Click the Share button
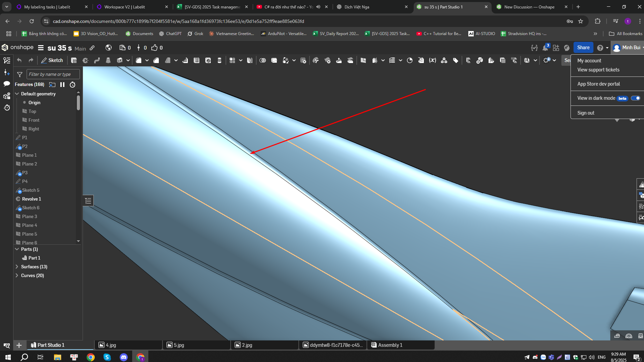This screenshot has height=362, width=644. pyautogui.click(x=583, y=48)
